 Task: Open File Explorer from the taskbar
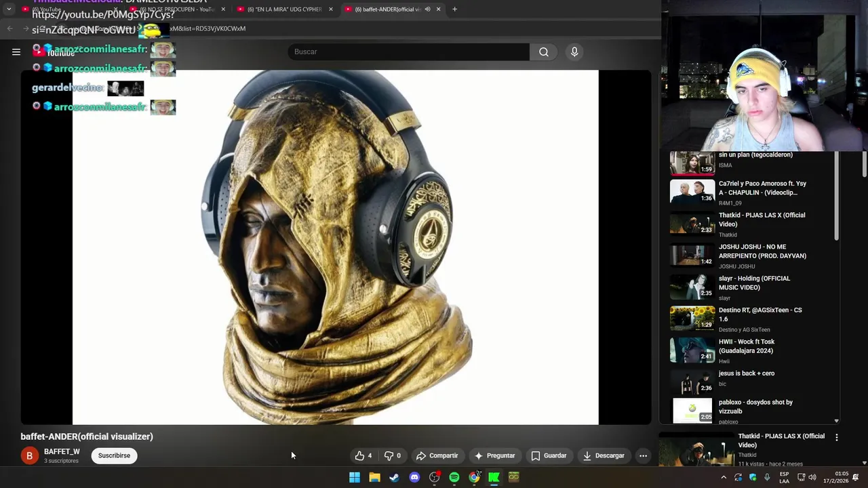[x=374, y=477]
